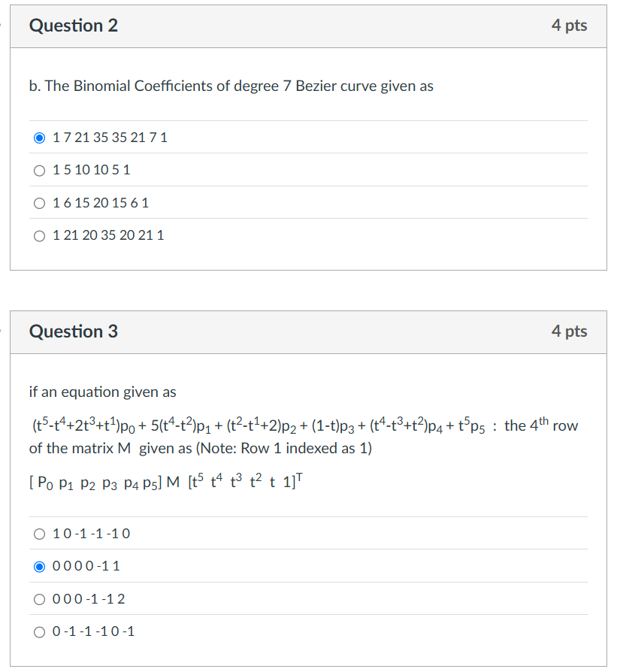
Task: Click the answer text '1 6 15 20 15 6 1'
Action: [101, 203]
